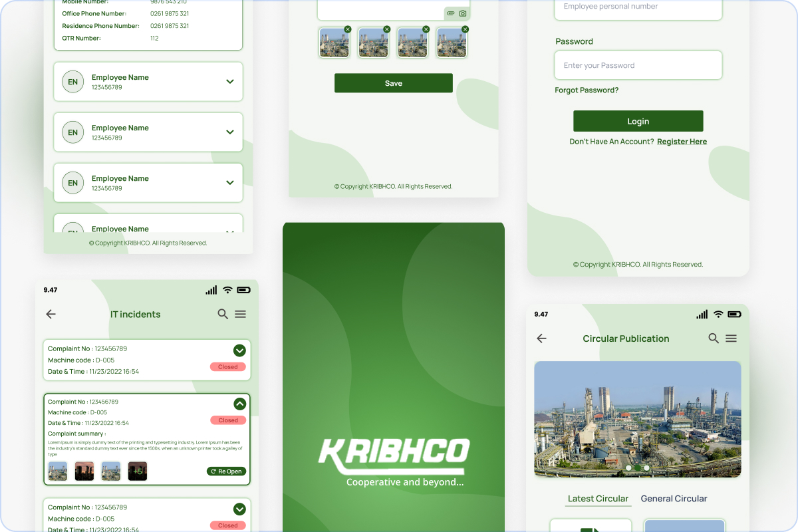Focus the Employee personal number input field

(638, 9)
